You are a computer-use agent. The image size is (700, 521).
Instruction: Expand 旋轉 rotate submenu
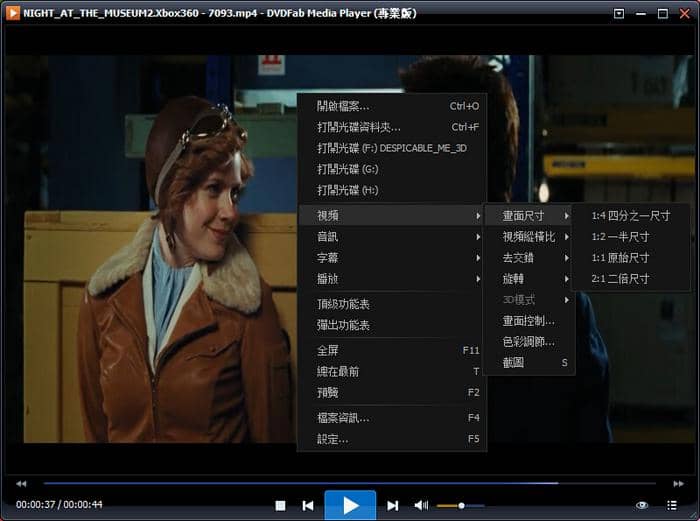coord(529,279)
